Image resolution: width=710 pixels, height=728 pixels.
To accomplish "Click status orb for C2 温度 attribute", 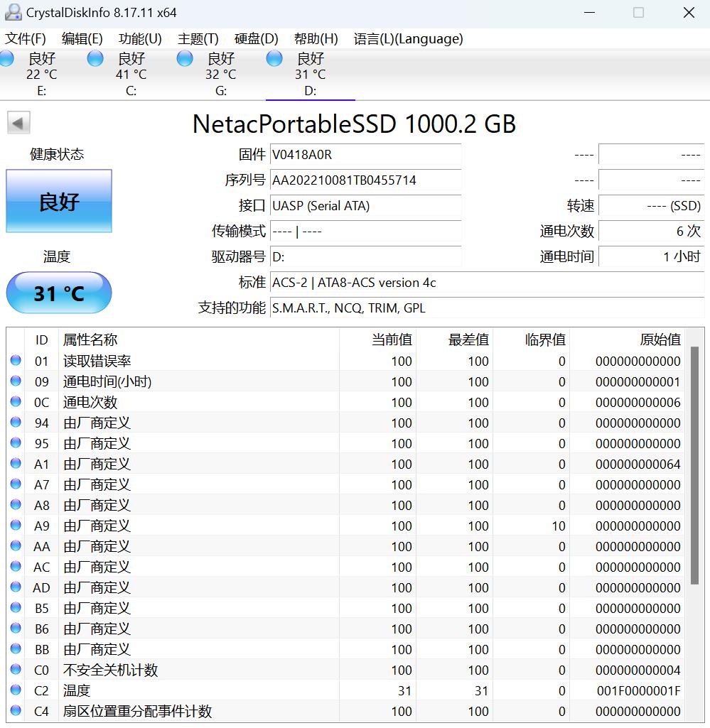I will point(16,690).
